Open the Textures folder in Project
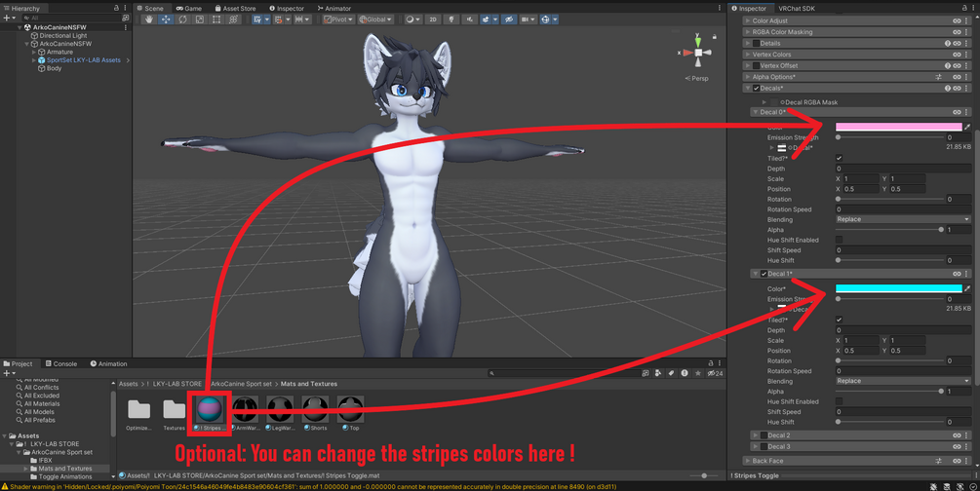The width and height of the screenshot is (980, 491). point(175,409)
